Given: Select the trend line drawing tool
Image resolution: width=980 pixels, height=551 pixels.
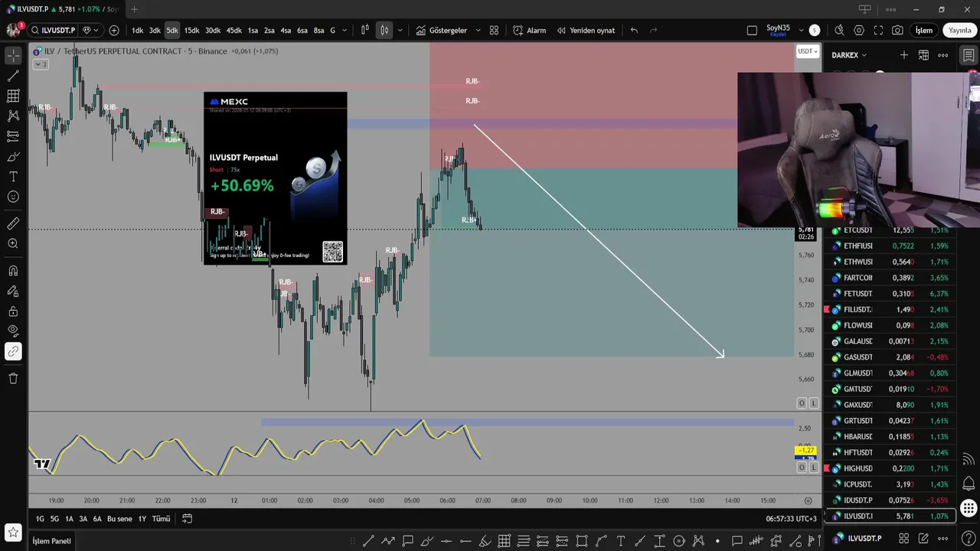Looking at the screenshot, I should [13, 76].
